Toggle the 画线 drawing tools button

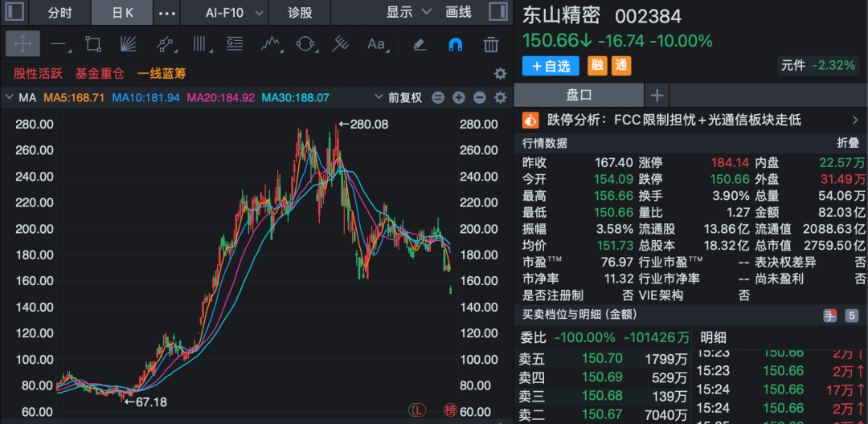pos(458,12)
